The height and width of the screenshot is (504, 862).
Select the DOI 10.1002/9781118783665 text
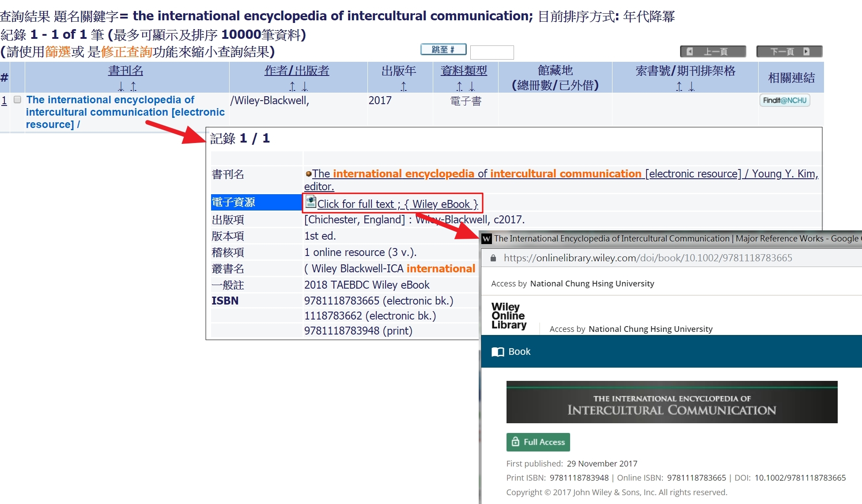point(800,478)
